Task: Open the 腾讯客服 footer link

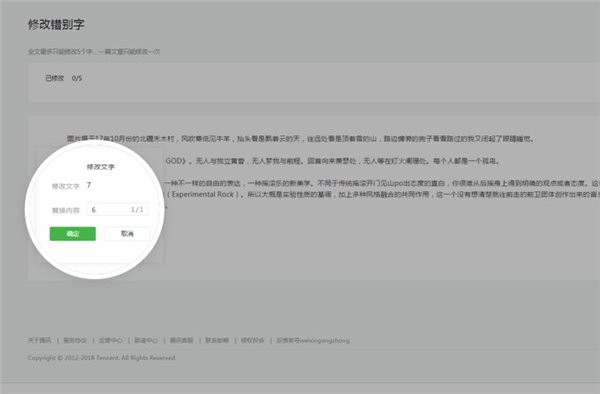Action: point(181,340)
